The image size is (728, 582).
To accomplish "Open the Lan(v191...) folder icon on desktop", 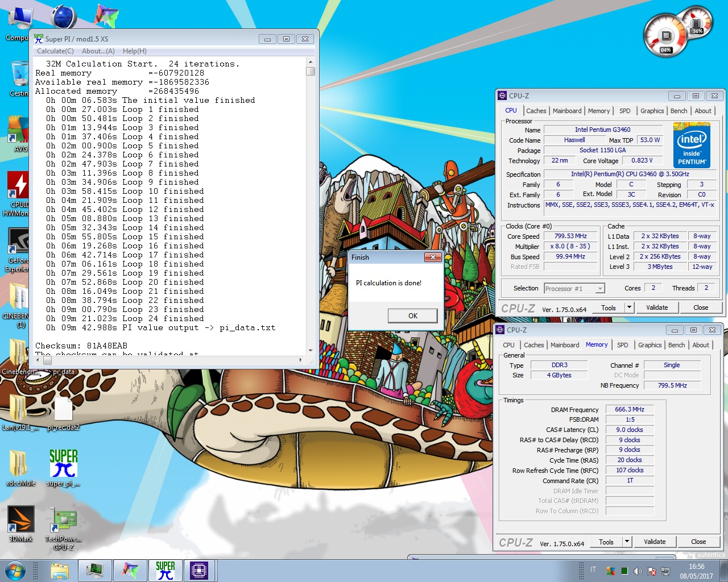I will (19, 413).
